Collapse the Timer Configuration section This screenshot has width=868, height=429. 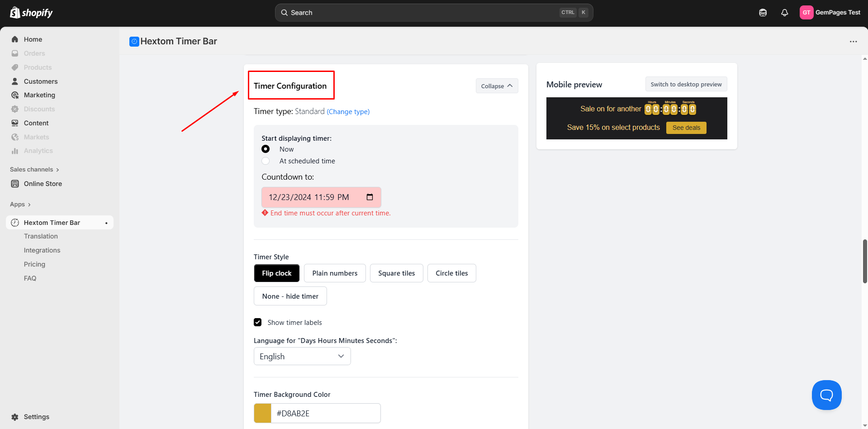497,86
